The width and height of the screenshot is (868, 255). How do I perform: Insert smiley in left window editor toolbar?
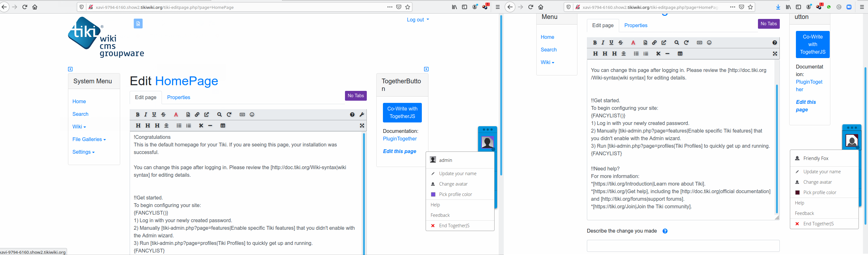tap(252, 115)
